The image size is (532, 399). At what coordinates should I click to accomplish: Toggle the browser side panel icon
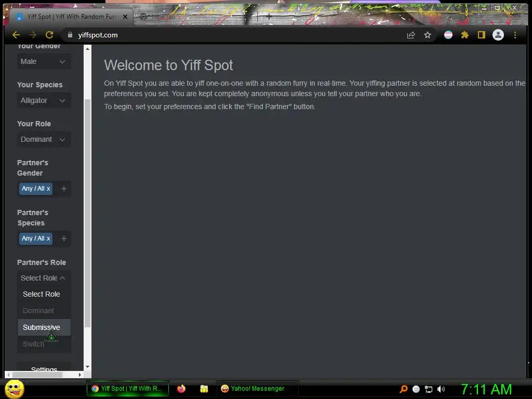tap(482, 35)
